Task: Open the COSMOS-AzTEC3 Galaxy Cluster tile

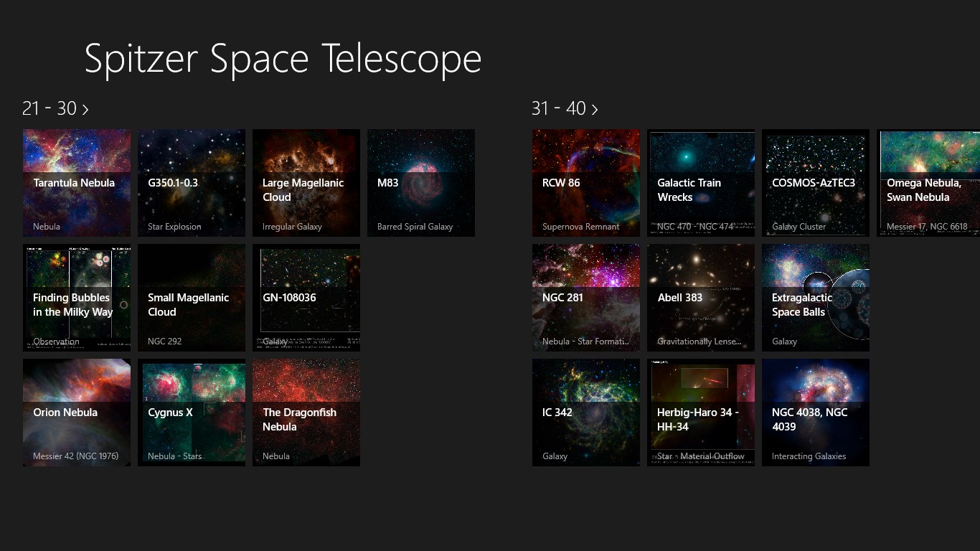Action: click(x=816, y=183)
